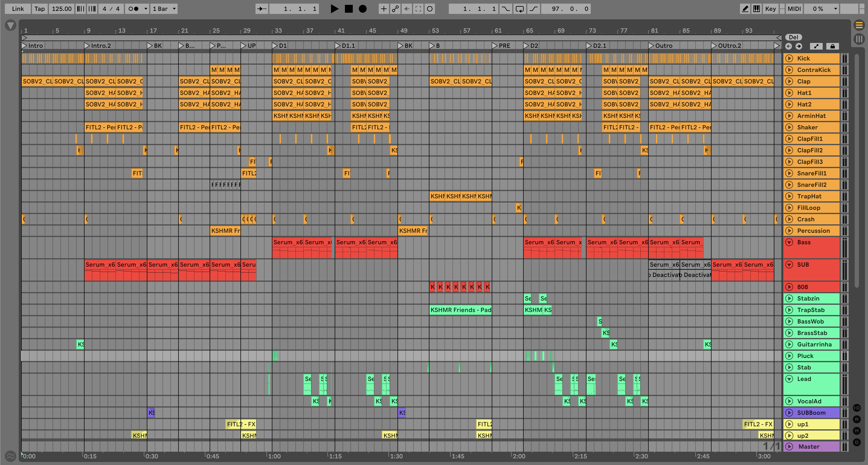Screen dimensions: 868x465
Task: Collapse the Bass track with its fold arrow
Action: pos(789,242)
